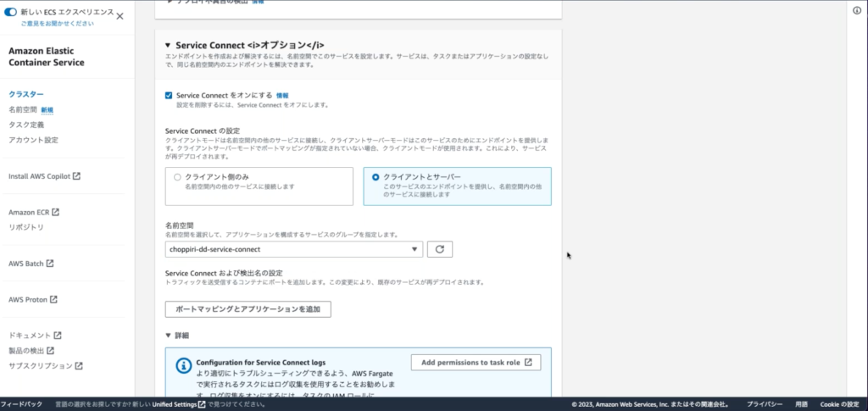Open the 名前空間 dropdown choppiri-dd-service-connect
Screen dimensions: 868x411
pos(294,249)
